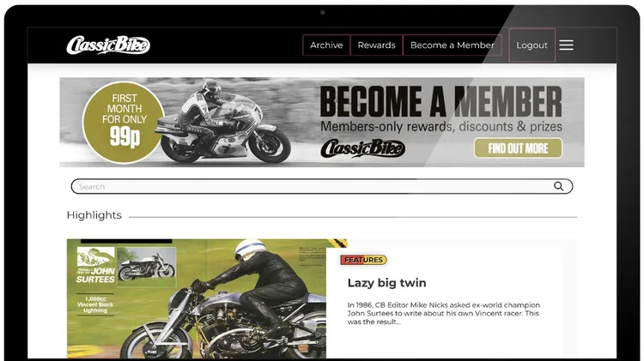This screenshot has width=644, height=361.
Task: Click the Logout button
Action: pyautogui.click(x=532, y=45)
